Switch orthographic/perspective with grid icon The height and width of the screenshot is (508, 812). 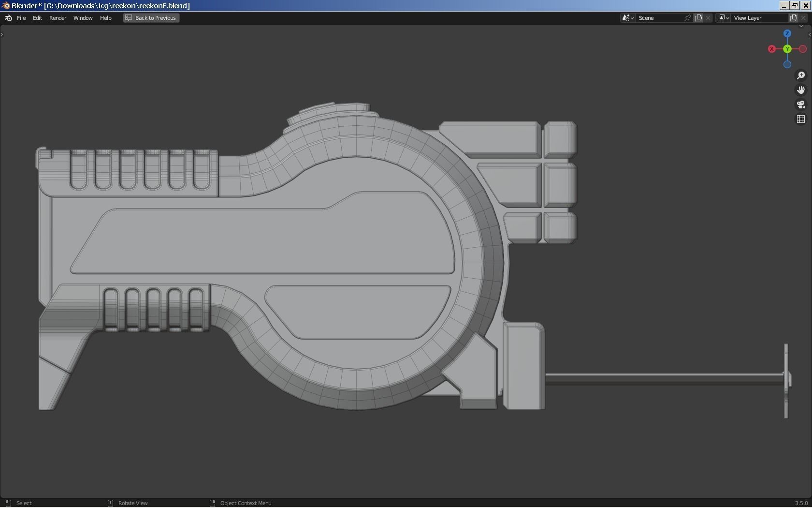801,119
